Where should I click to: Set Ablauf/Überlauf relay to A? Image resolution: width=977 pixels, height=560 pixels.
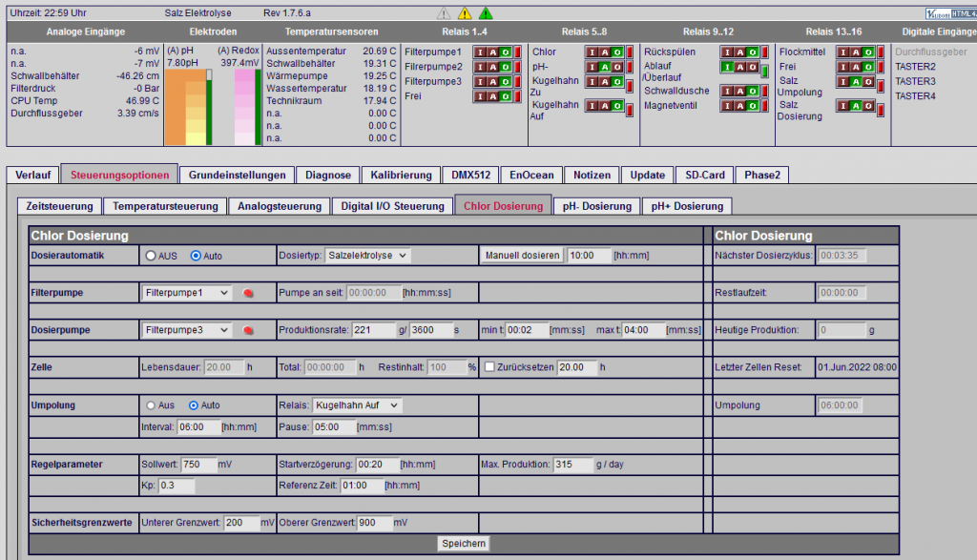click(740, 68)
